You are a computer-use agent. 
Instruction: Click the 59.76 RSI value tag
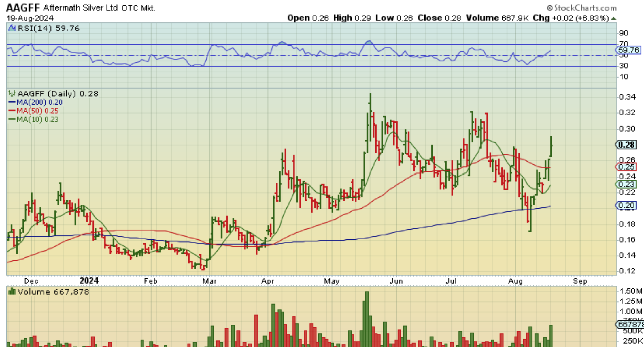click(x=628, y=50)
